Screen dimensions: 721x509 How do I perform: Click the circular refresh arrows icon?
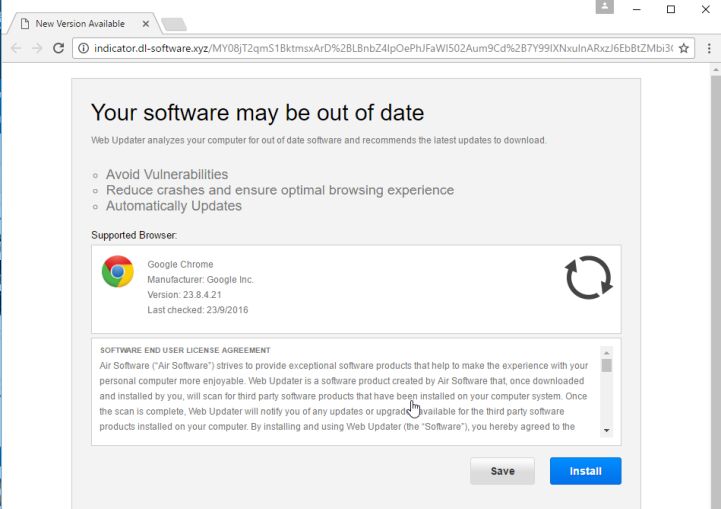pyautogui.click(x=588, y=278)
